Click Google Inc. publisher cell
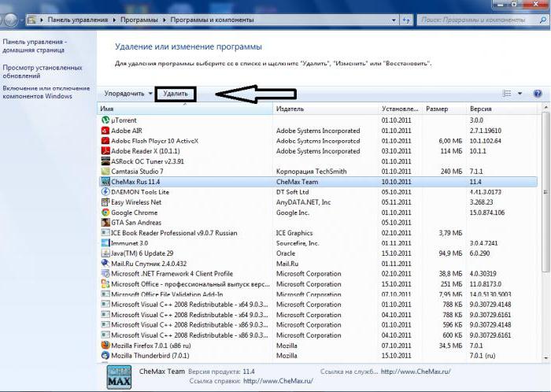This screenshot has width=551, height=392. pyautogui.click(x=292, y=213)
